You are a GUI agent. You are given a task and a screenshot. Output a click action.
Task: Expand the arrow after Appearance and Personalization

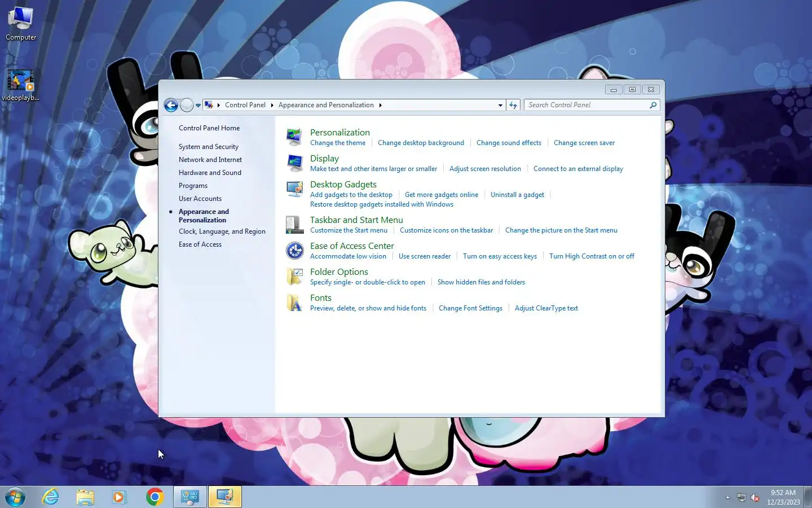380,105
